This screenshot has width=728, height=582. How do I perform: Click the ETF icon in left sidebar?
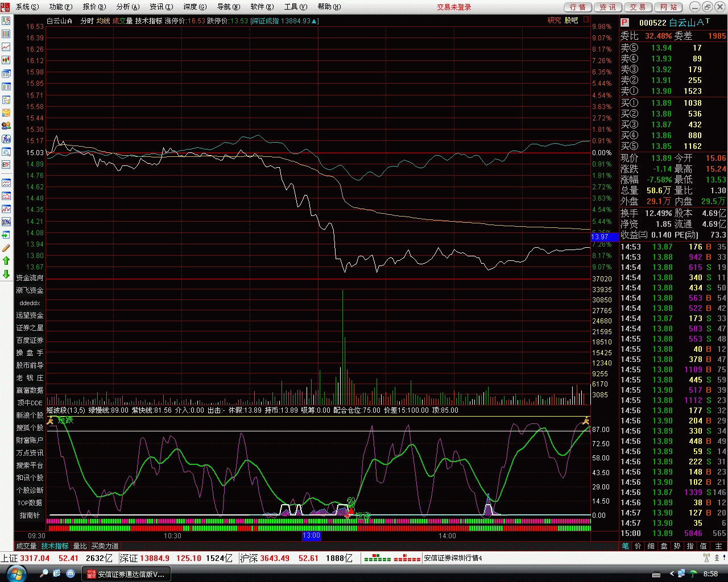click(x=6, y=165)
